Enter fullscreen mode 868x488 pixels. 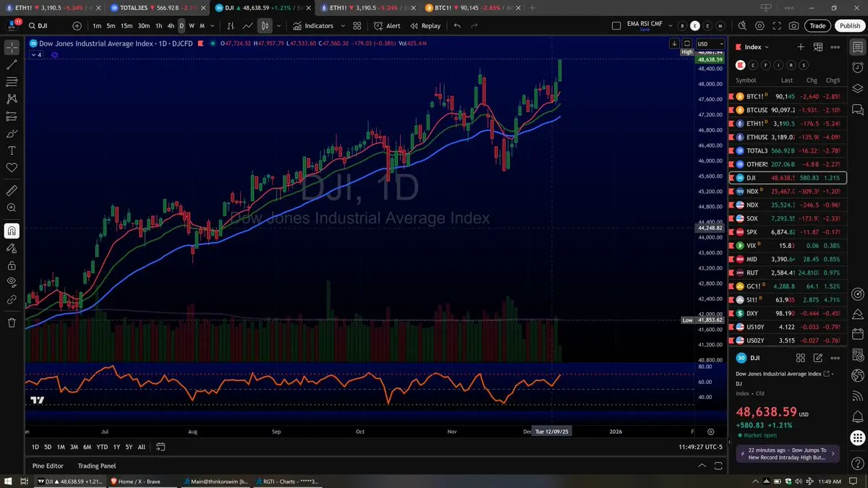777,25
